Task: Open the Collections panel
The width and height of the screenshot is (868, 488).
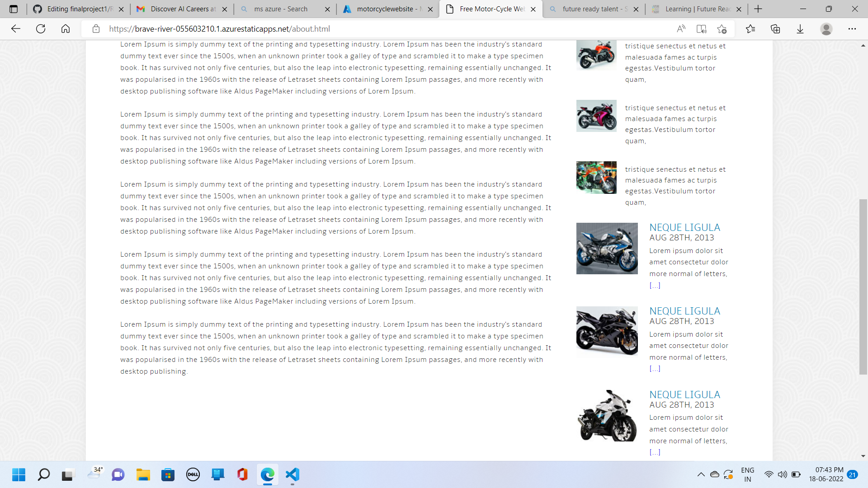Action: 776,28
